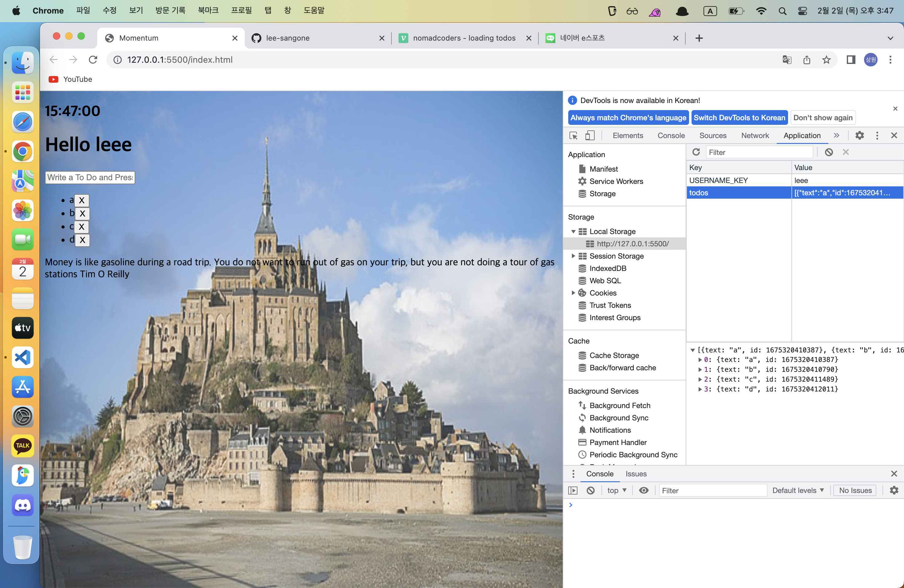Expand the Session Storage tree

pos(573,256)
